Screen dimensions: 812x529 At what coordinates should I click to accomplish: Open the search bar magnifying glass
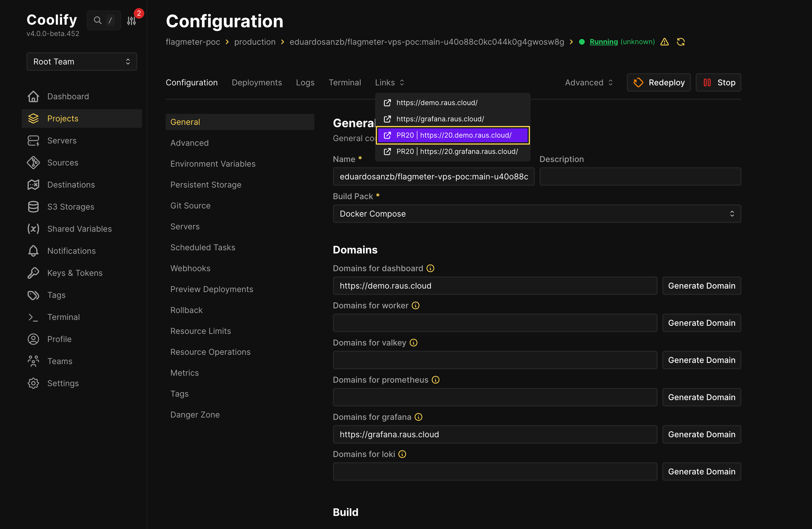(97, 20)
